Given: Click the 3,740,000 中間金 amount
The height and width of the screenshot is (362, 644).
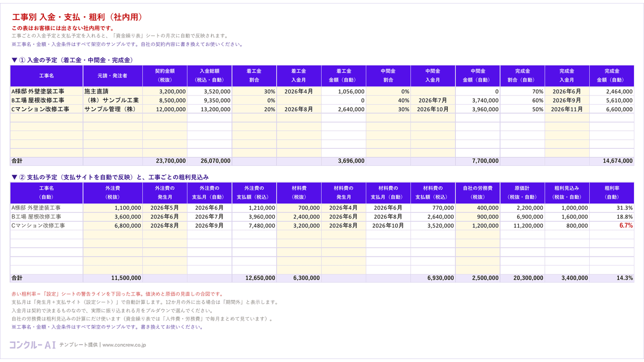Looking at the screenshot, I should pyautogui.click(x=478, y=100).
